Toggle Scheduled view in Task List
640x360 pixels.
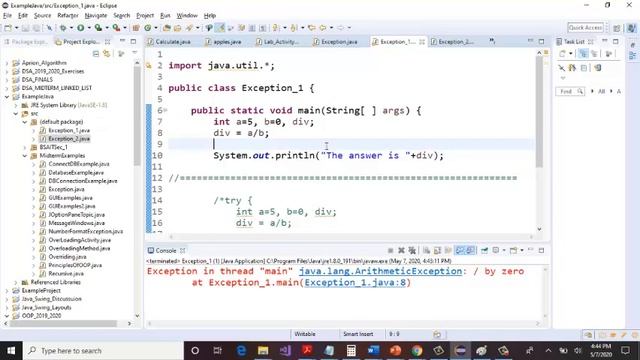pyautogui.click(x=594, y=53)
